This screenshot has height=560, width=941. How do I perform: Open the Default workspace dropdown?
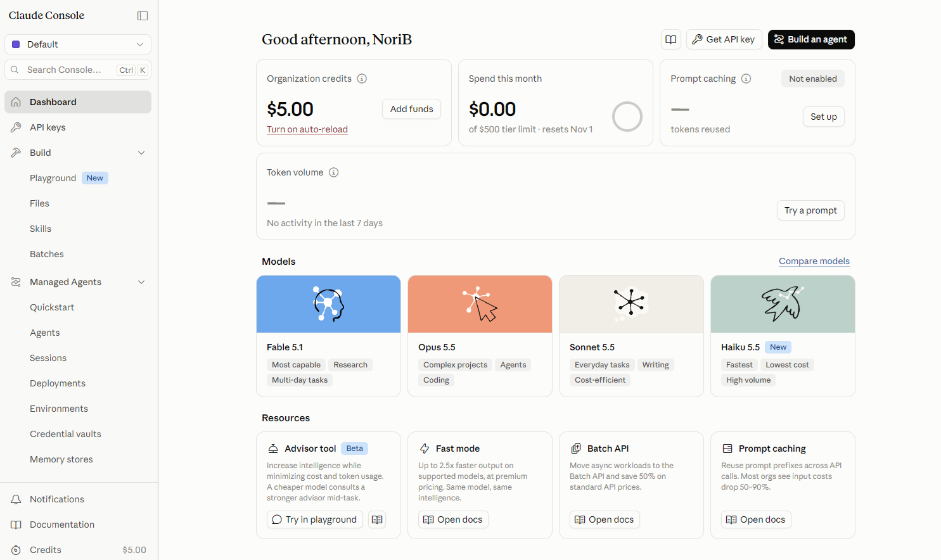pos(78,44)
